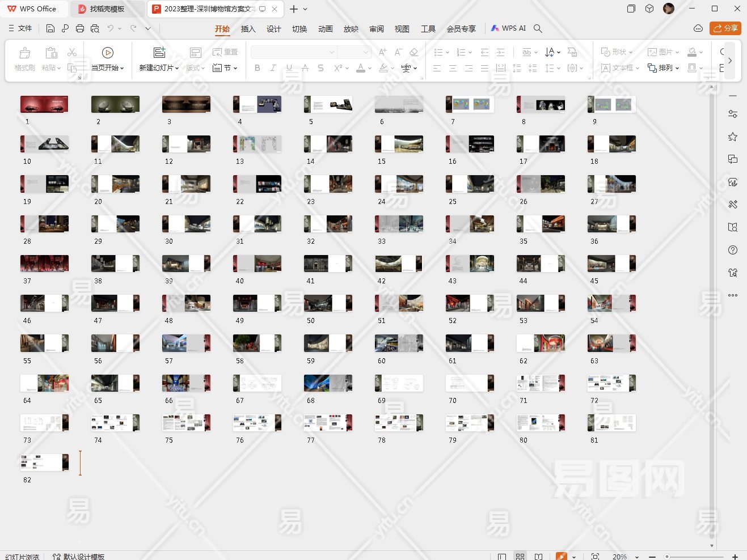
Task: Select slide thumbnail number 37
Action: click(x=44, y=264)
